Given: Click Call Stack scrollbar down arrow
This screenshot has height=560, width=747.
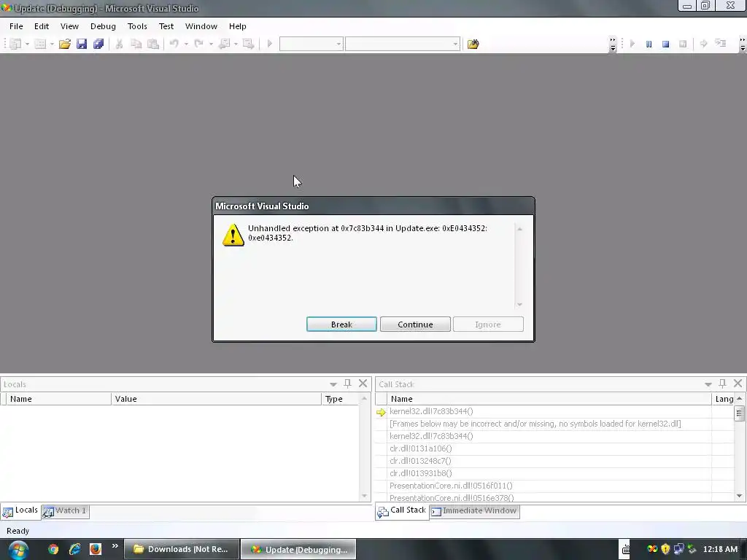Looking at the screenshot, I should pos(740,496).
